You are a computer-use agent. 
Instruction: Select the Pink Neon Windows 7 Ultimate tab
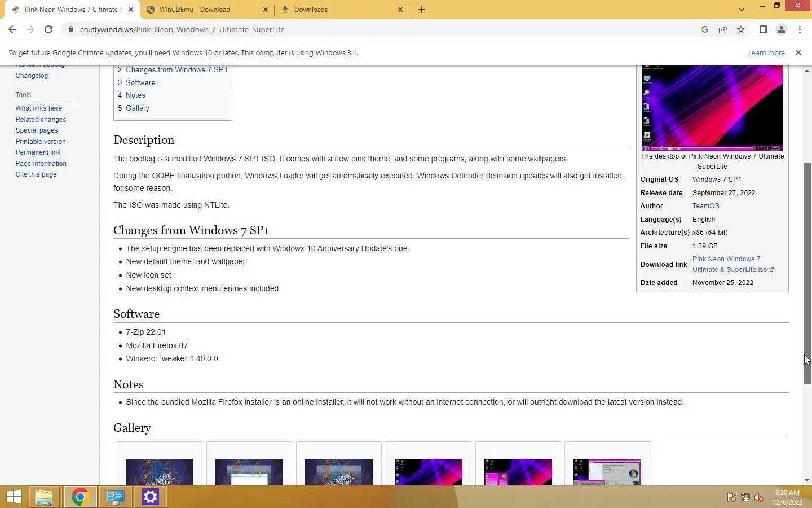(73, 10)
